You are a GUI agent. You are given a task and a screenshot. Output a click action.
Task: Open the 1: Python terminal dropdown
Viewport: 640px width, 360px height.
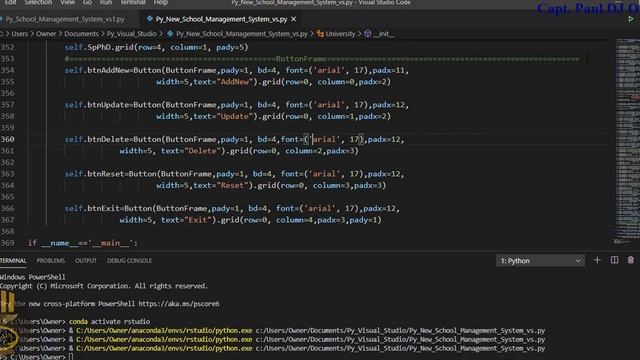click(540, 260)
